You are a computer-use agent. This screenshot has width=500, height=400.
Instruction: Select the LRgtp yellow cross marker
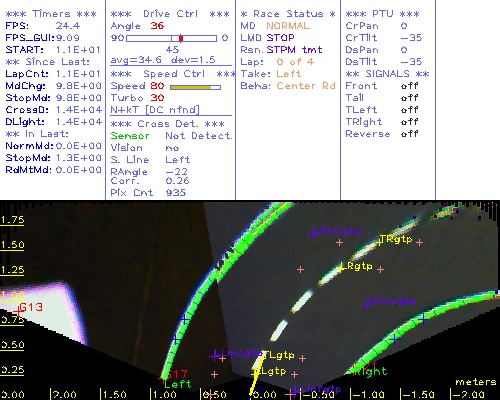(341, 268)
